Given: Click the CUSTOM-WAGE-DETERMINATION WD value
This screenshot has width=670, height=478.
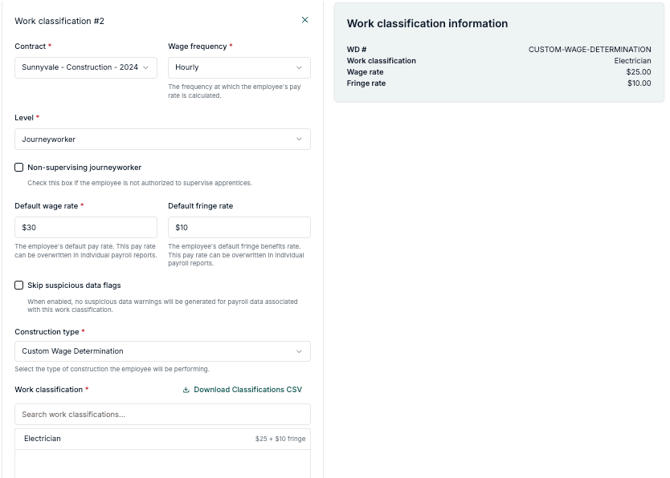Looking at the screenshot, I should tap(589, 49).
